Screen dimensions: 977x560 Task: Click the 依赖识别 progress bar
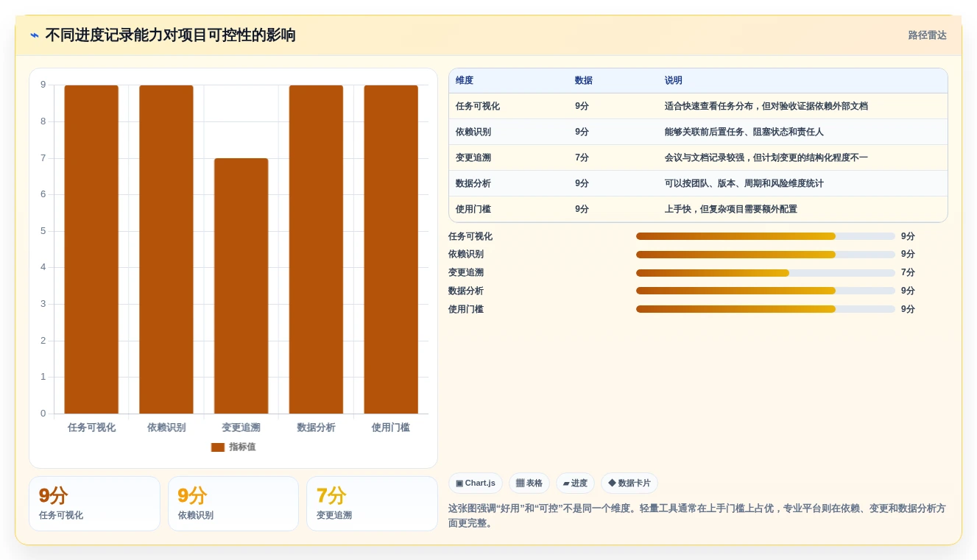pyautogui.click(x=766, y=255)
